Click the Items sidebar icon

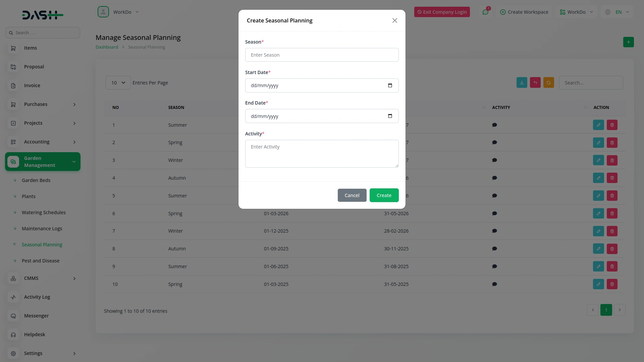tap(13, 48)
